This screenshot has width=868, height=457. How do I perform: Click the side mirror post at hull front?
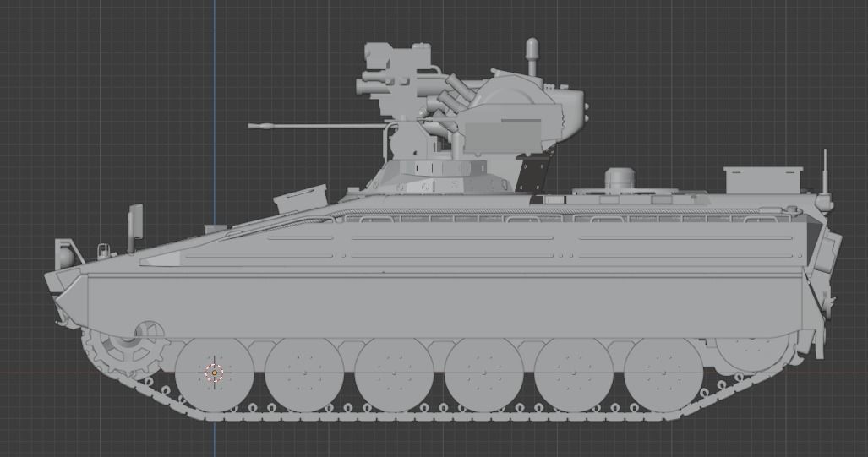tap(134, 227)
